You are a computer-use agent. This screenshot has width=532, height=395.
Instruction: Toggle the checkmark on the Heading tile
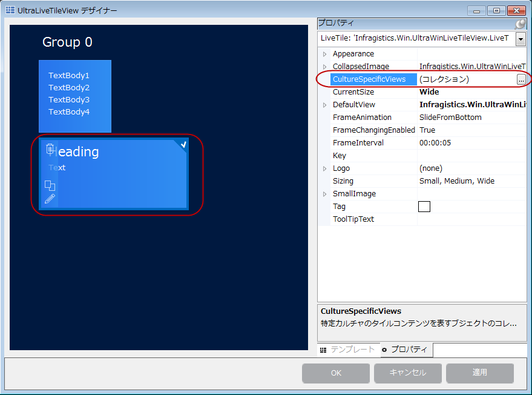(x=184, y=144)
